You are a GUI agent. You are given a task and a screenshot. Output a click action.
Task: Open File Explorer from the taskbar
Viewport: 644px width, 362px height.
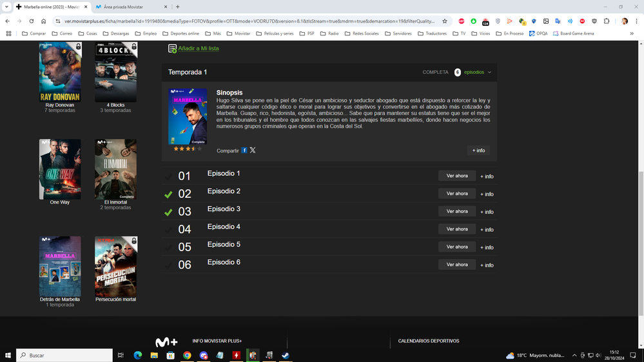(x=154, y=356)
